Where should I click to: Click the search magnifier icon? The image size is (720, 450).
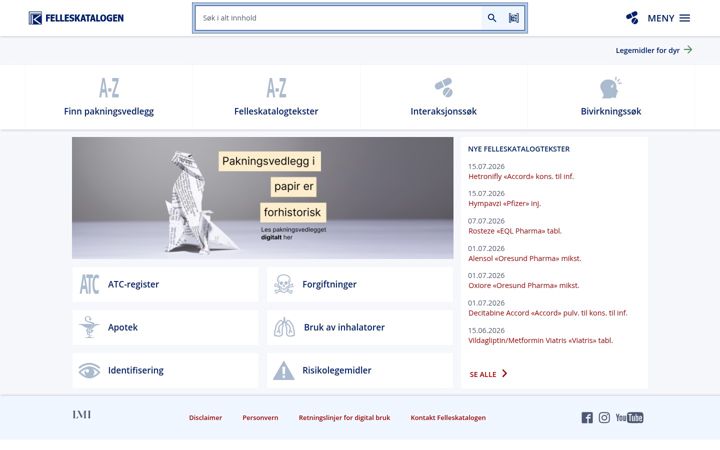click(492, 18)
